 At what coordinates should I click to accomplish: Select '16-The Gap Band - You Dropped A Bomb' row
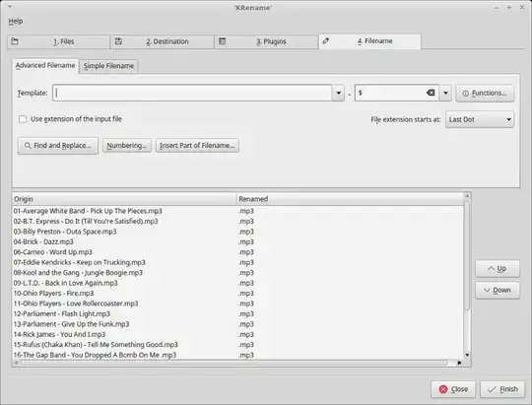pos(237,355)
